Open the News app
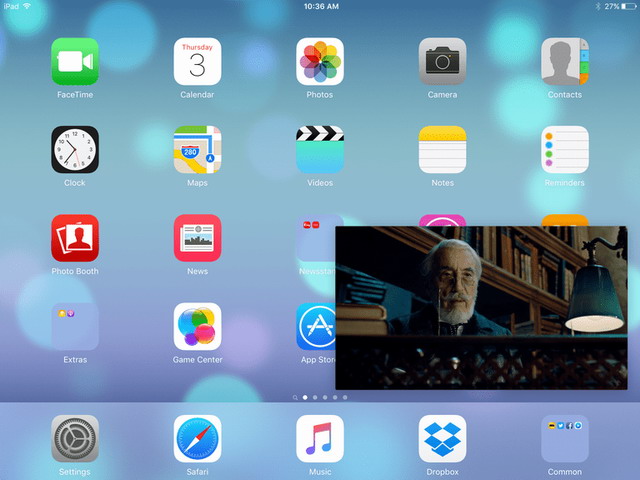Screen dimensions: 640x480 [x=197, y=238]
